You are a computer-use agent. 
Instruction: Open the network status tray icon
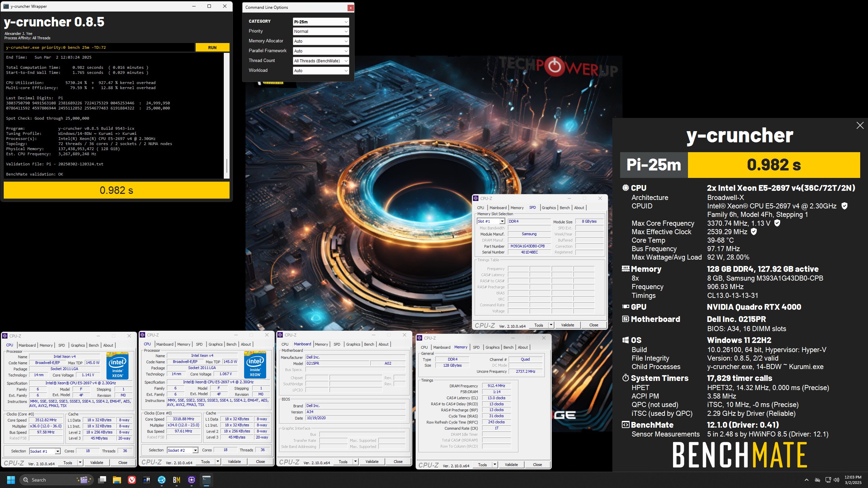828,480
